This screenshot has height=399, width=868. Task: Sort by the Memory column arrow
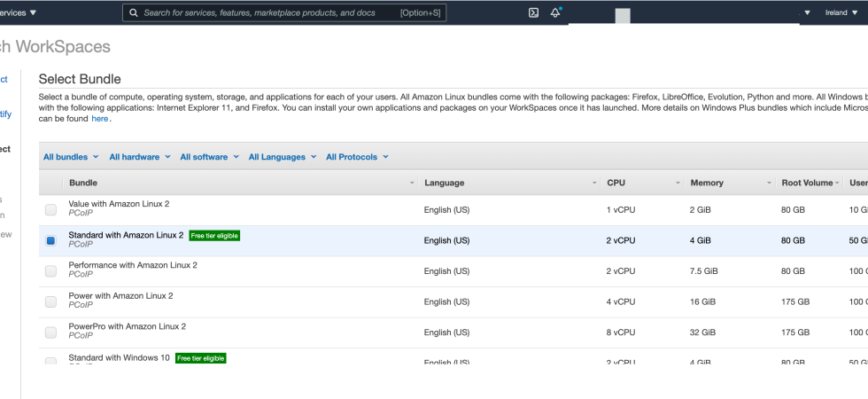tap(769, 183)
